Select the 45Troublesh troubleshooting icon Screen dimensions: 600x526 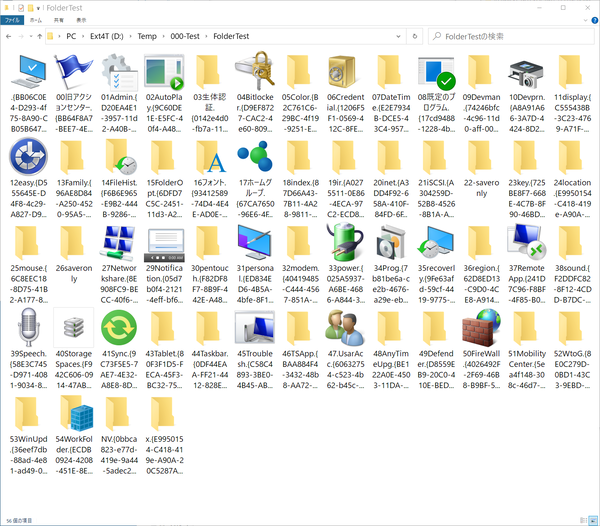[x=255, y=327]
